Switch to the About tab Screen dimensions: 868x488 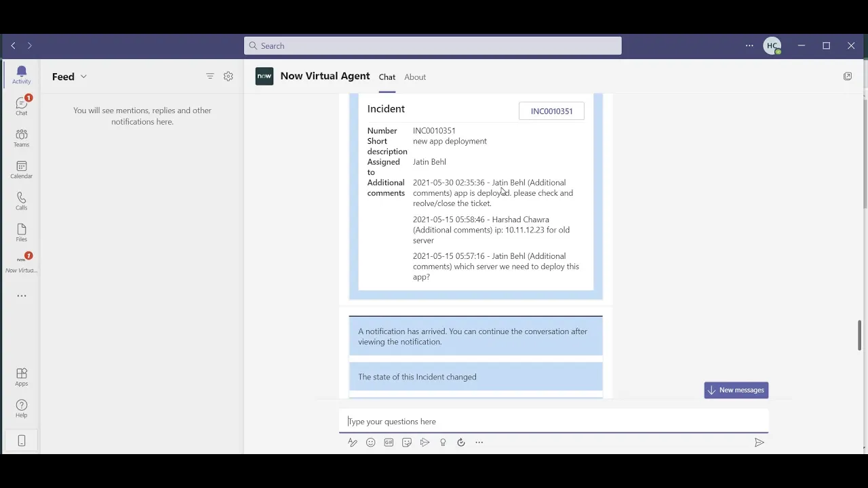click(x=415, y=77)
